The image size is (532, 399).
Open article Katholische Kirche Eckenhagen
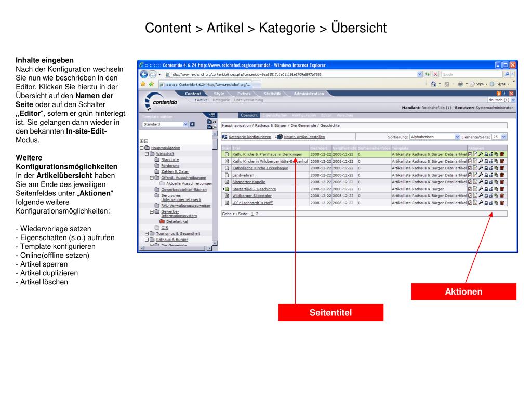[260, 168]
